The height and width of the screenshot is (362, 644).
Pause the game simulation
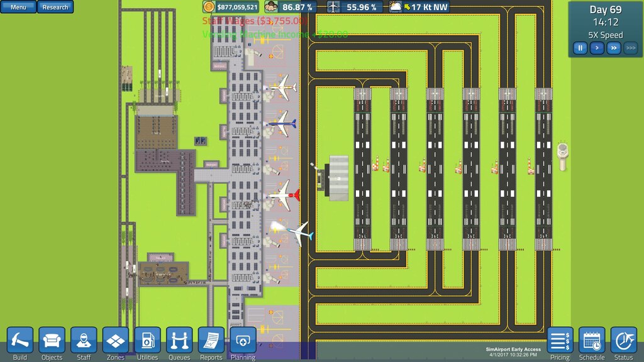click(580, 48)
